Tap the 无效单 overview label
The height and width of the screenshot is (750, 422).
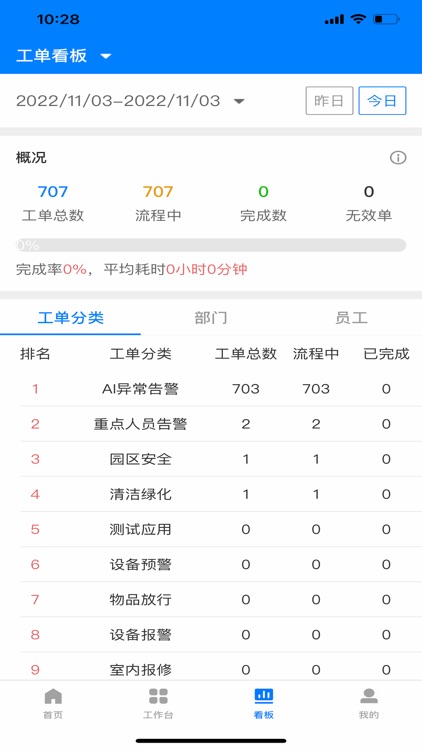pos(369,215)
